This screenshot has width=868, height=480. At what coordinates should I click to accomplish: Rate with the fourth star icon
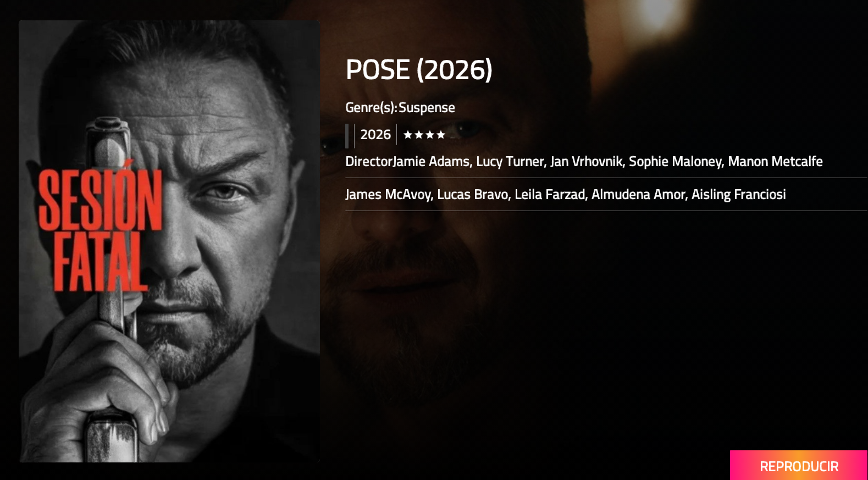pos(441,135)
